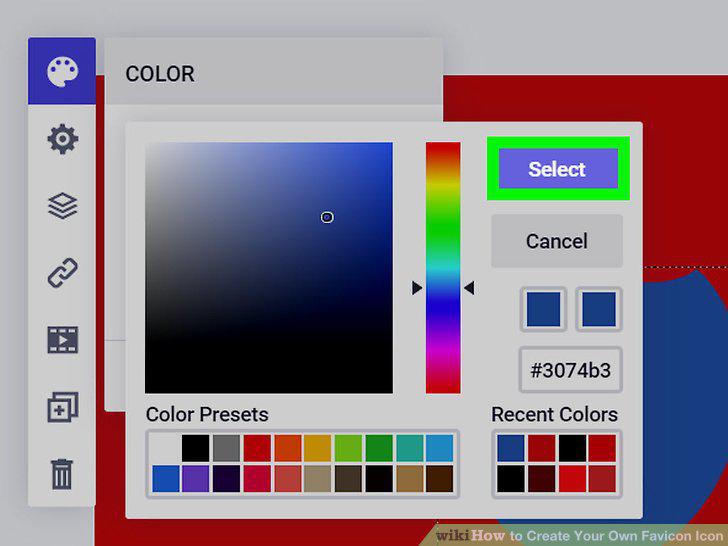Open the layers stack icon

pyautogui.click(x=62, y=206)
